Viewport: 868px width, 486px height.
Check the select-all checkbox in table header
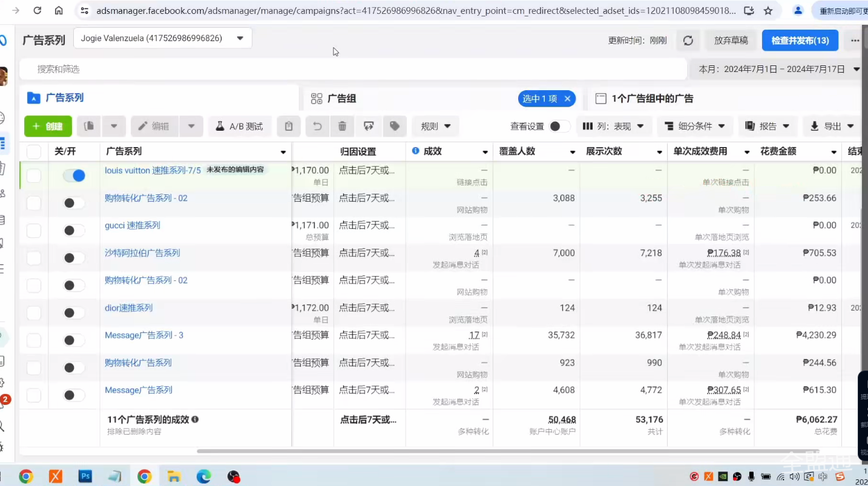34,152
